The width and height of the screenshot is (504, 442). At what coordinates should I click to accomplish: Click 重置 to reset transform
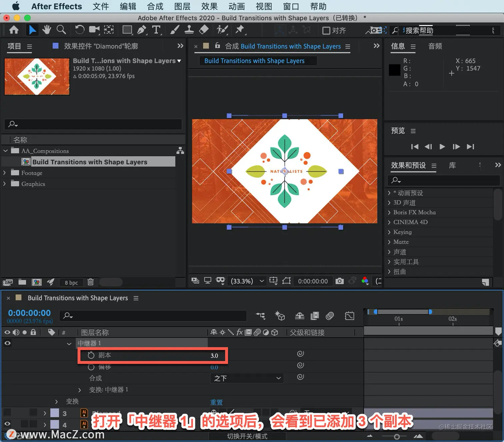[x=216, y=402]
